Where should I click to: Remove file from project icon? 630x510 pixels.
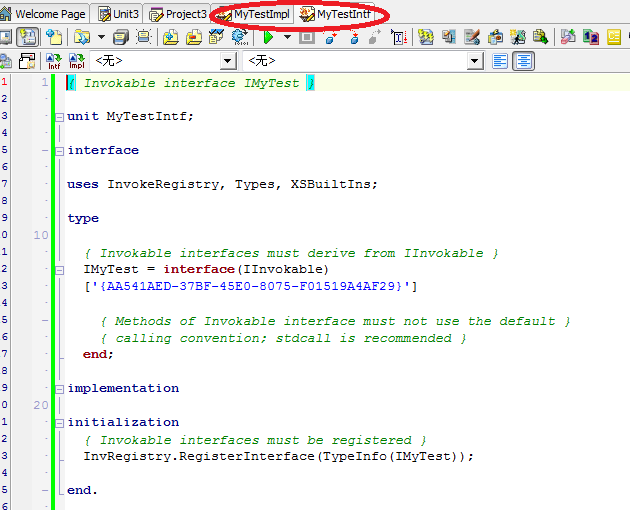(194, 37)
